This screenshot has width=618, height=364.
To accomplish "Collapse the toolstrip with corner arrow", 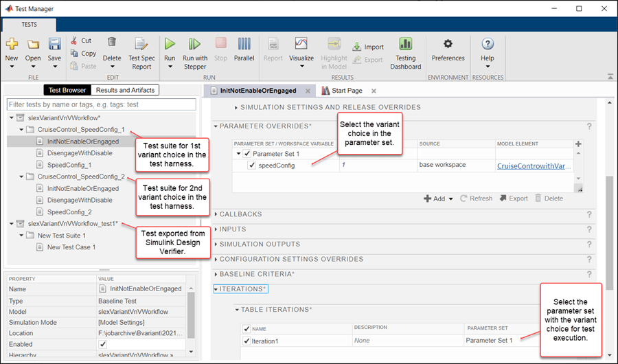I will point(610,76).
